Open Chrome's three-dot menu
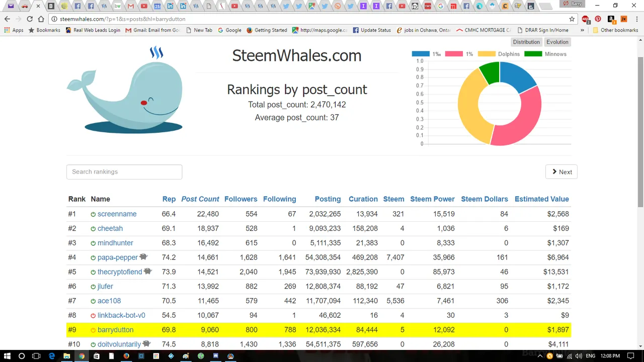Image resolution: width=644 pixels, height=362 pixels. click(636, 19)
